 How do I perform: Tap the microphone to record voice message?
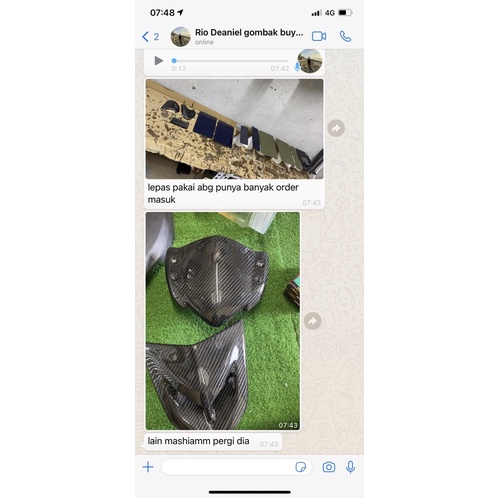[350, 467]
